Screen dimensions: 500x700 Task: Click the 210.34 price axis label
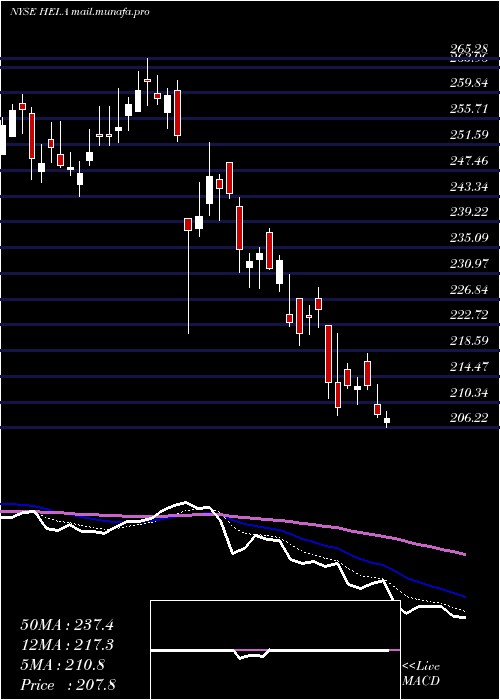[469, 393]
